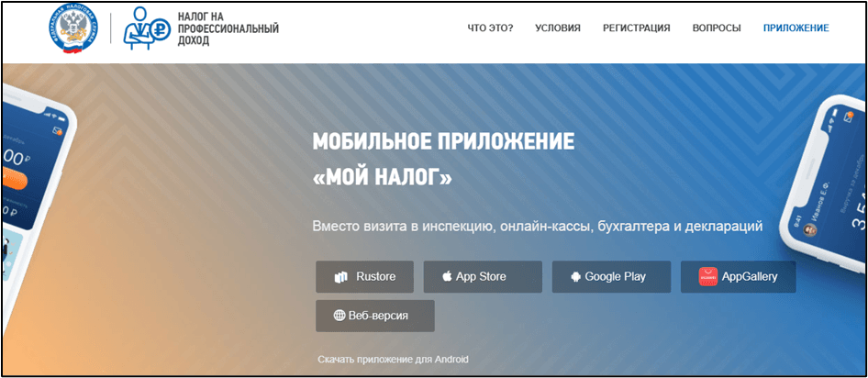Go to the УСЛОВИЯ section
868x378 pixels.
[558, 28]
